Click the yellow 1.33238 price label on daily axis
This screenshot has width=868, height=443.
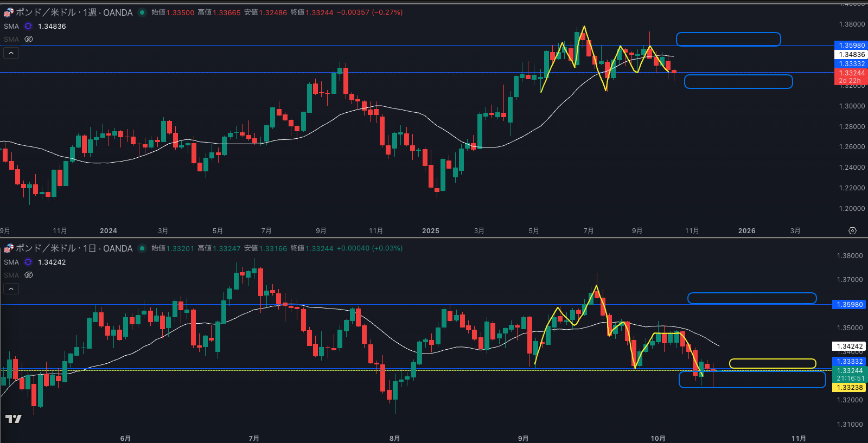[x=850, y=388]
